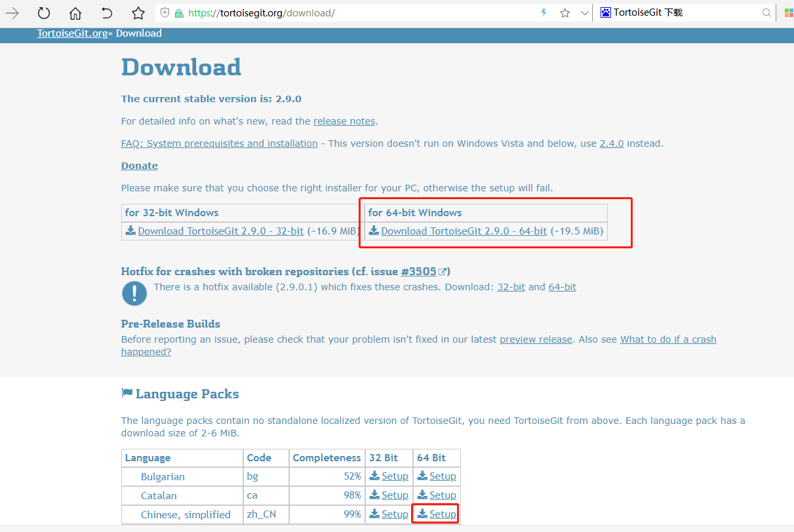
Task: Click the blue exclamation notice icon
Action: click(x=134, y=293)
